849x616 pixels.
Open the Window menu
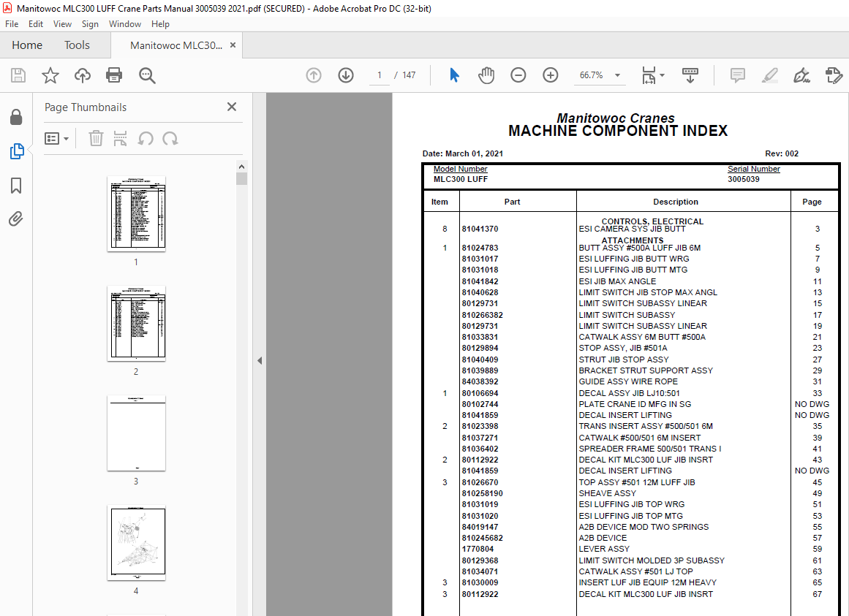pyautogui.click(x=124, y=24)
